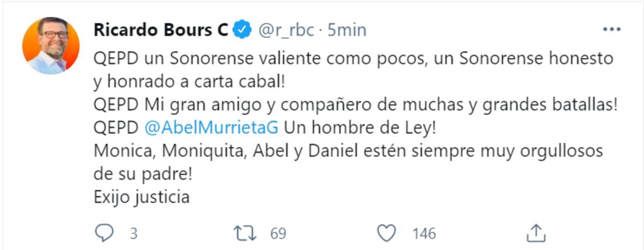Screen dimensions: 644x250
Task: Click the like count 146
Action: pos(424,233)
